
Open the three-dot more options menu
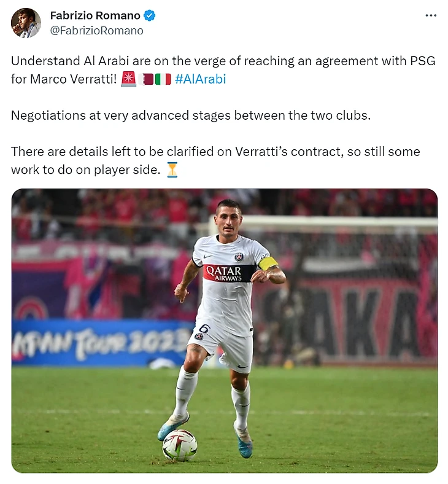[431, 15]
